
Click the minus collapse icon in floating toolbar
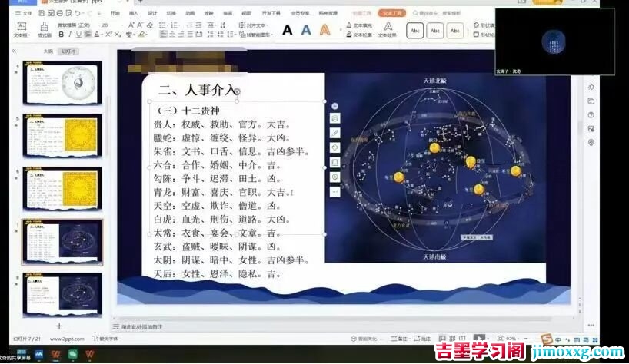(335, 106)
